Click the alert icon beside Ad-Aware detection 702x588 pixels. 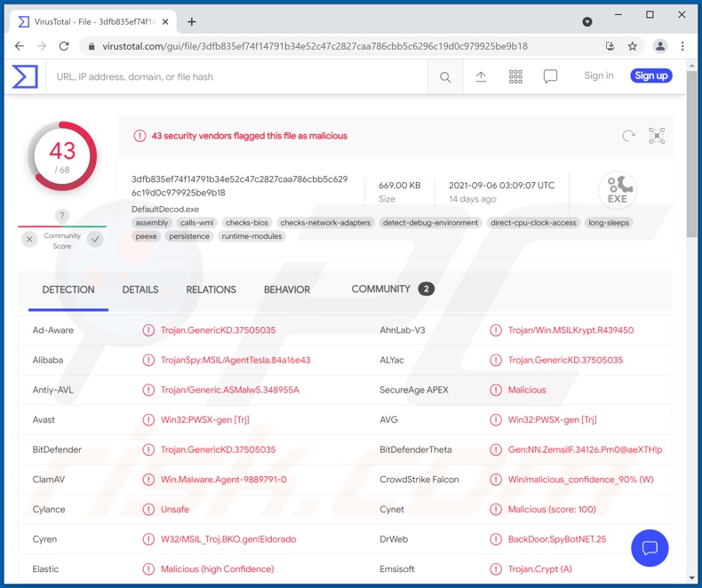click(148, 330)
